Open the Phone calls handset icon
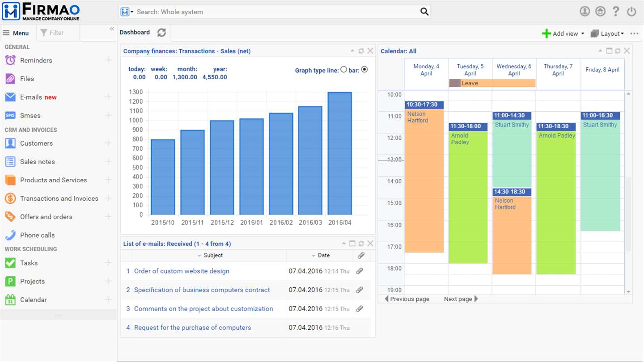644x362 pixels. [x=10, y=235]
